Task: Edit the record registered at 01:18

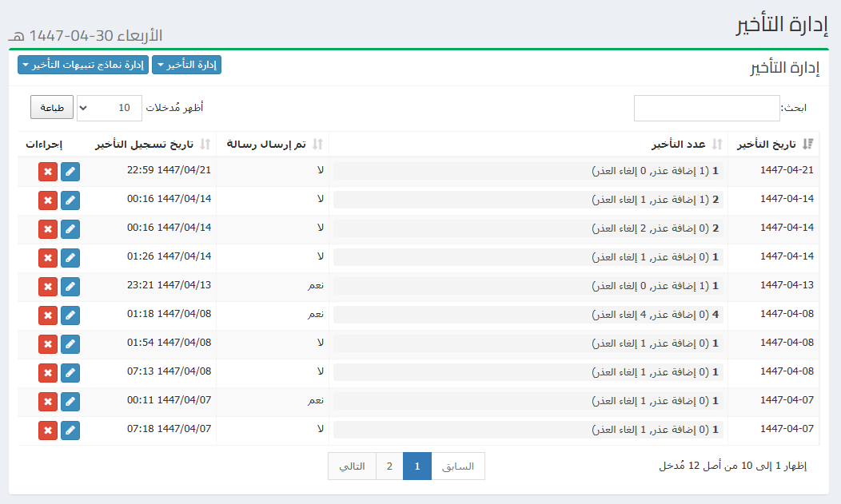Action: point(70,315)
